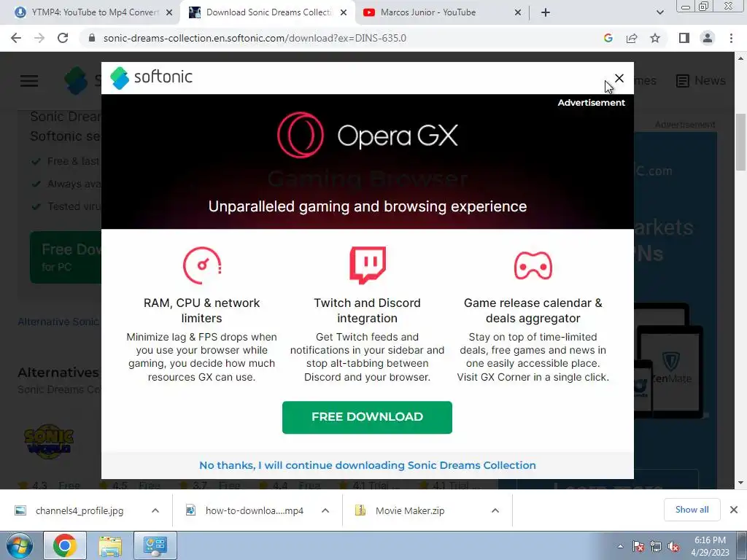The image size is (747, 560).
Task: Click the scrollbar up arrow
Action: [741, 58]
